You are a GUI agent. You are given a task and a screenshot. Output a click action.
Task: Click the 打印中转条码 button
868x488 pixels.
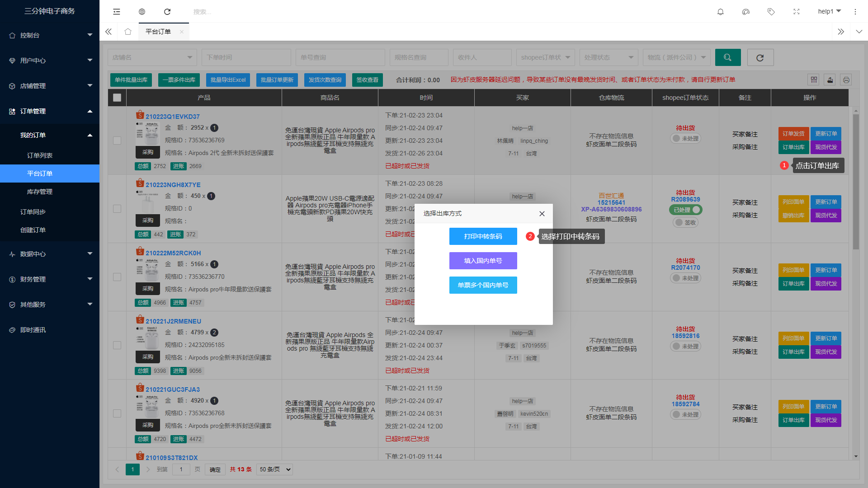(x=483, y=236)
